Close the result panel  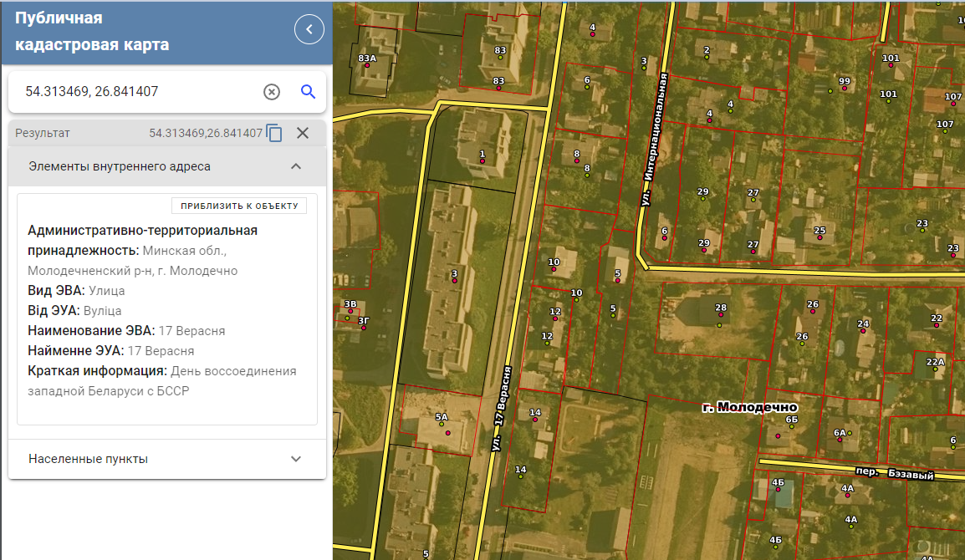[x=303, y=133]
